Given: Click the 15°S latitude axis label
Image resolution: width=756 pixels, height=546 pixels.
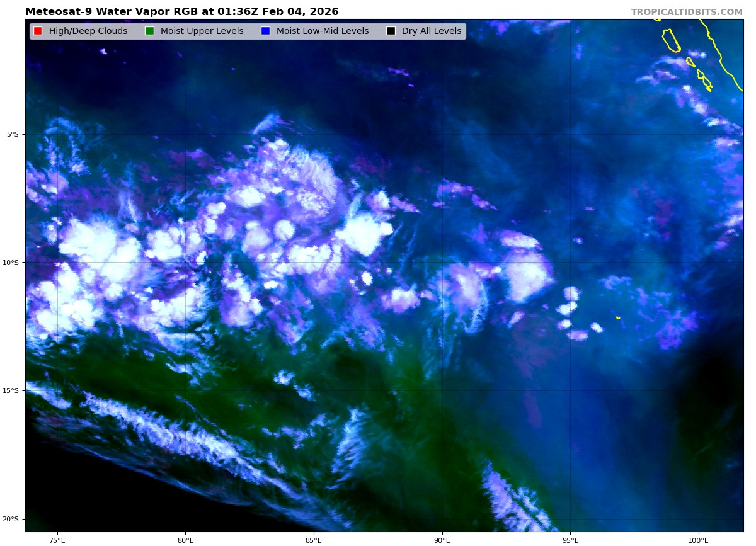Looking at the screenshot, I should click(x=11, y=390).
